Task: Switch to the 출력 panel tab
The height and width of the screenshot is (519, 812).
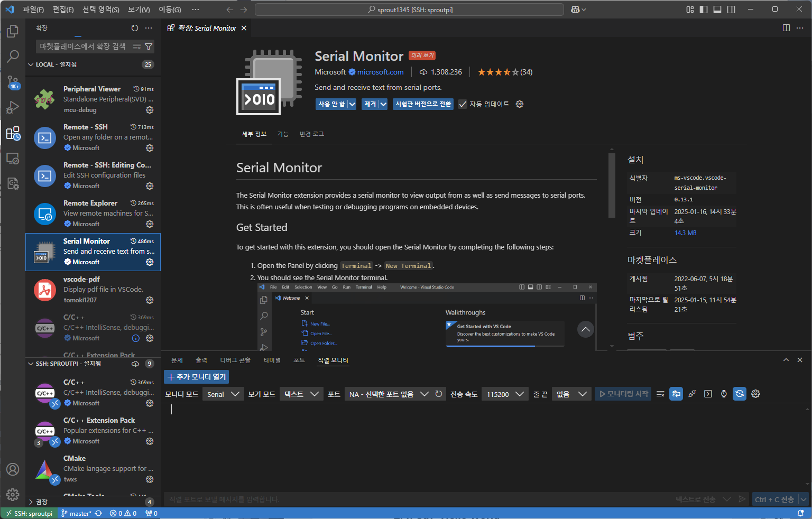Action: pyautogui.click(x=201, y=360)
